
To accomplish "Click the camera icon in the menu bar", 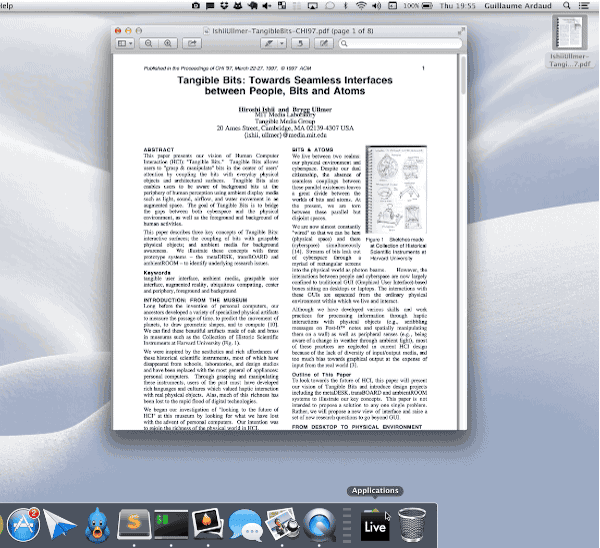I will coord(196,6).
